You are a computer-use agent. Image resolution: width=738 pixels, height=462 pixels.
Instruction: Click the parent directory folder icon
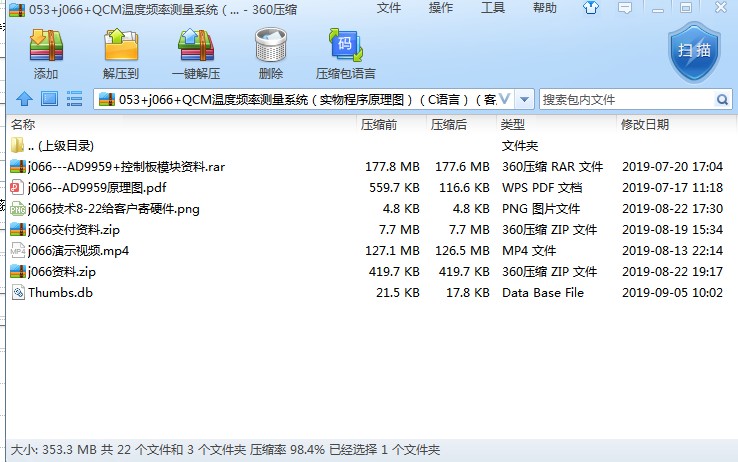(x=17, y=145)
